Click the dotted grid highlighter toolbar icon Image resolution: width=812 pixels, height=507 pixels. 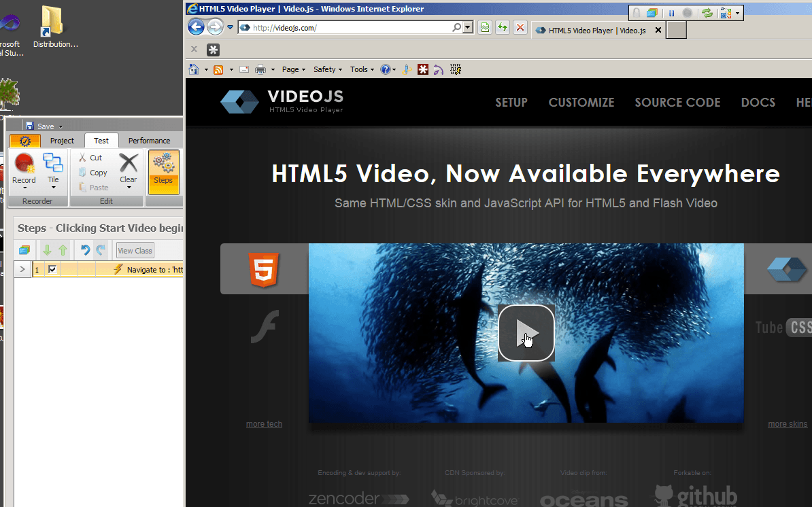pyautogui.click(x=456, y=69)
